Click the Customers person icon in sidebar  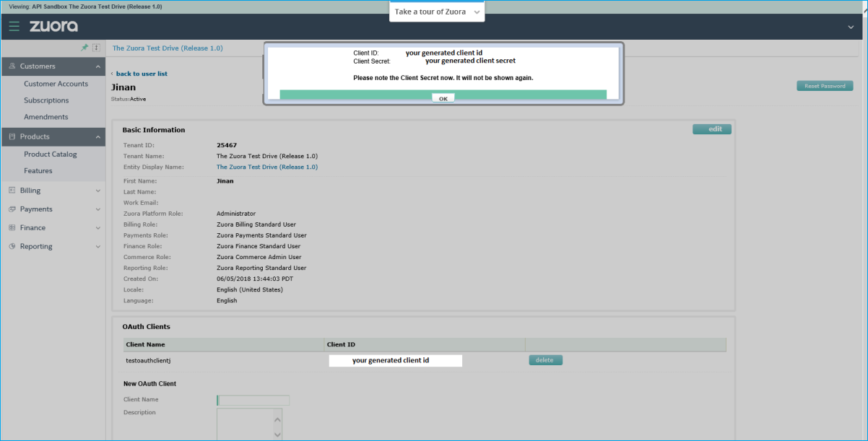coord(12,66)
